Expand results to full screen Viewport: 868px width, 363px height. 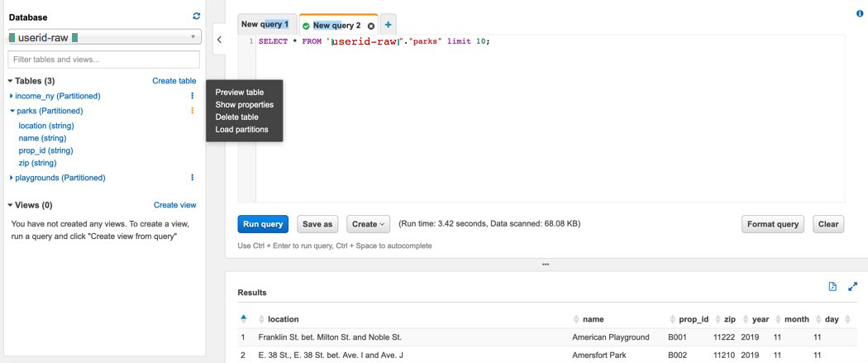pos(853,287)
